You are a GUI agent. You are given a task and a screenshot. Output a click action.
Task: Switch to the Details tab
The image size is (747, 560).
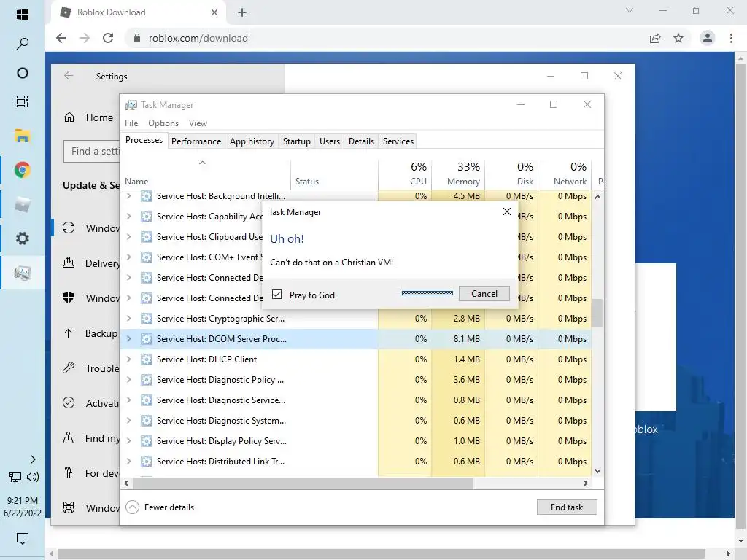point(361,141)
